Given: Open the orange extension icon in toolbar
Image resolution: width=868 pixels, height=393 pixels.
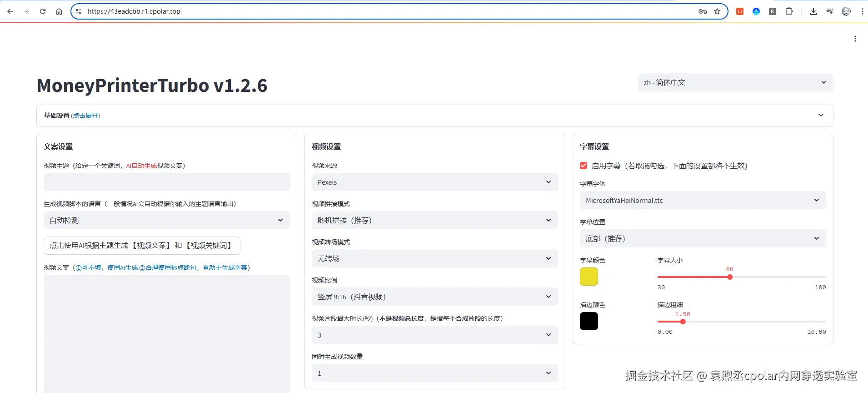Looking at the screenshot, I should tap(740, 11).
